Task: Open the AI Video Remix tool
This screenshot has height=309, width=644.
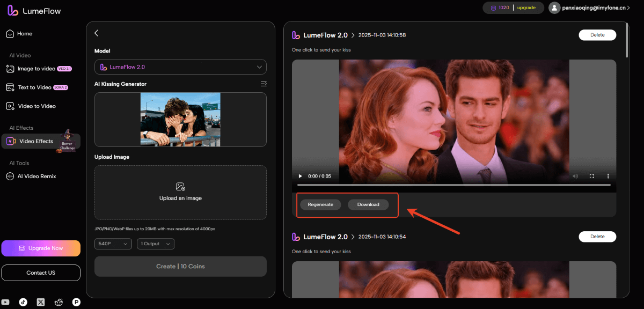Action: [x=36, y=176]
